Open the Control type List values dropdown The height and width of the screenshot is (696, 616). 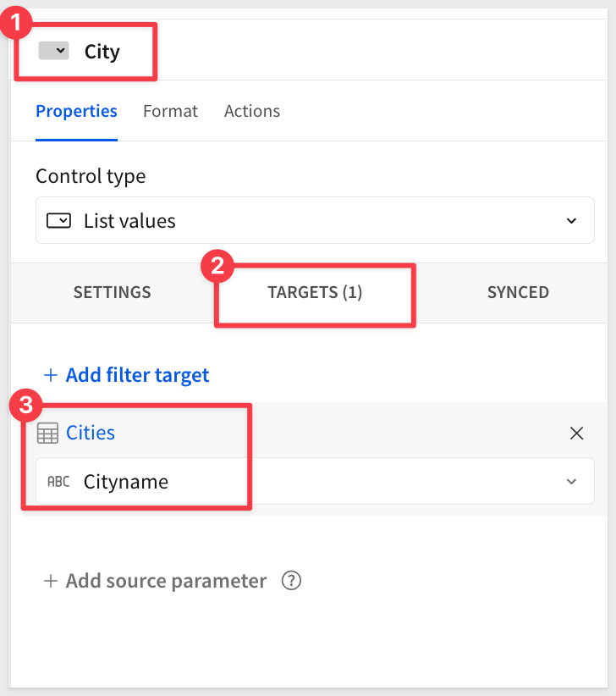[x=315, y=221]
